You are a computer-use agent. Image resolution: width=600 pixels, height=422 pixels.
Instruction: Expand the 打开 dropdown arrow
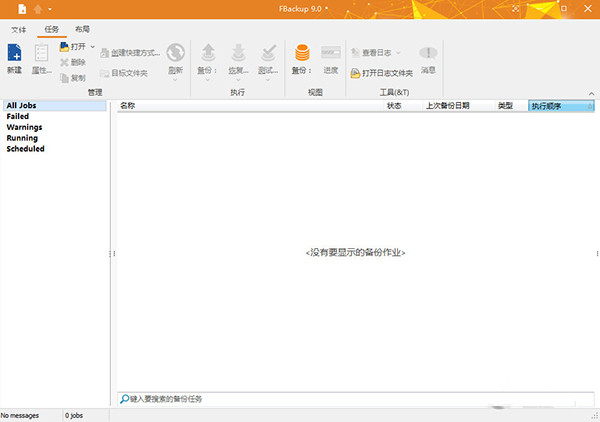pyautogui.click(x=93, y=46)
